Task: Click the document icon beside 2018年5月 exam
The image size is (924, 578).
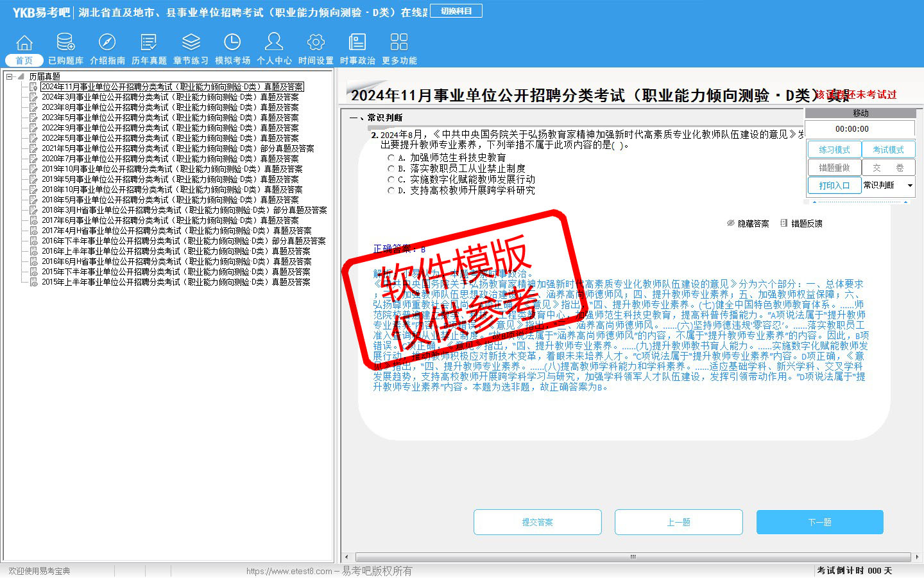Action: click(34, 200)
